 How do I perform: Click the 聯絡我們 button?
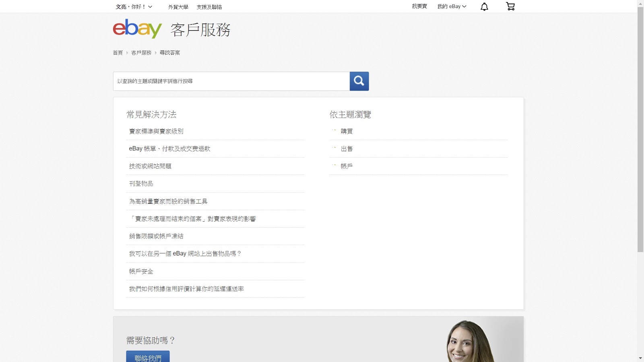point(148,356)
